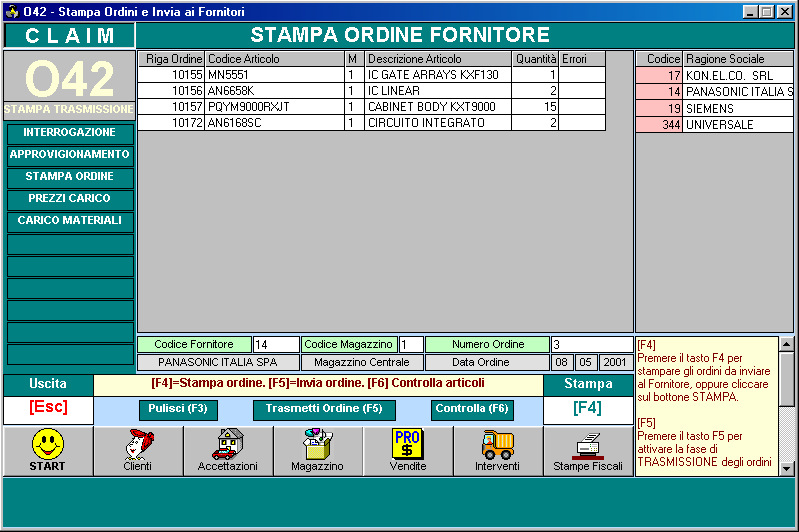Click scroll up arrow in help panel

tap(786, 344)
